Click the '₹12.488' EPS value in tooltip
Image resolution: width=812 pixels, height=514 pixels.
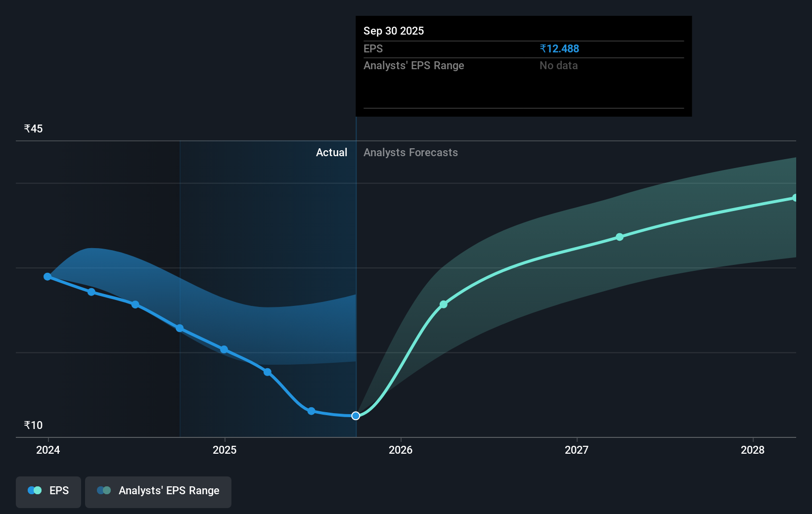(x=559, y=48)
